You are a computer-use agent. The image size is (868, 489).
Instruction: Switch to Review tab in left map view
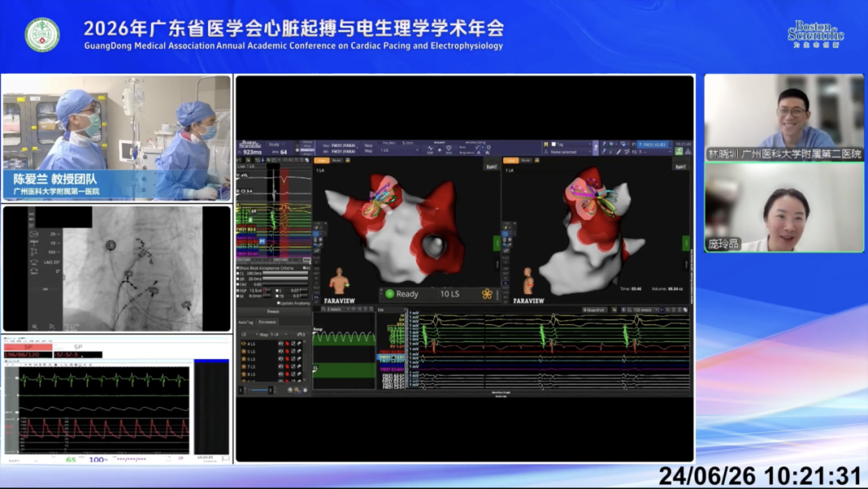pyautogui.click(x=336, y=161)
